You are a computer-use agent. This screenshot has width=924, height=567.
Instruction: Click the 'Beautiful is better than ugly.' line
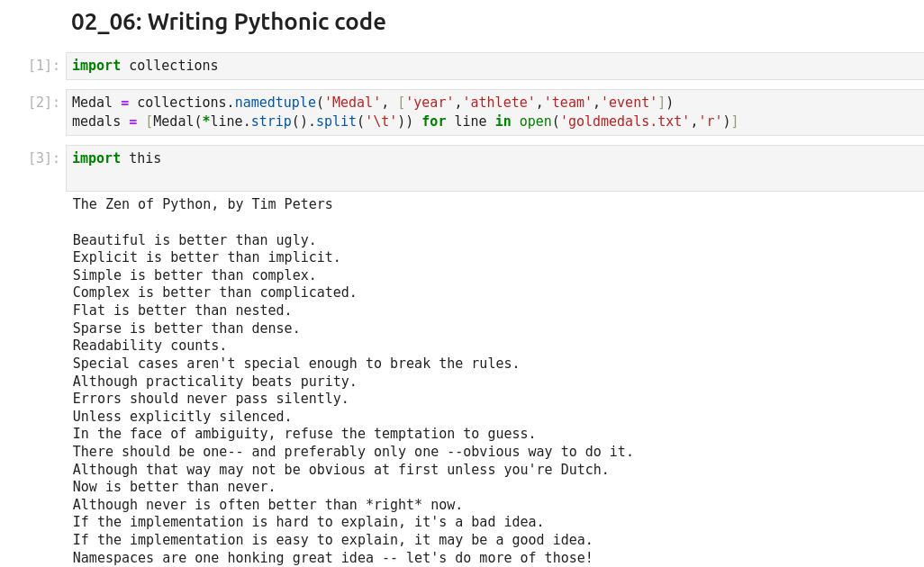click(x=195, y=240)
